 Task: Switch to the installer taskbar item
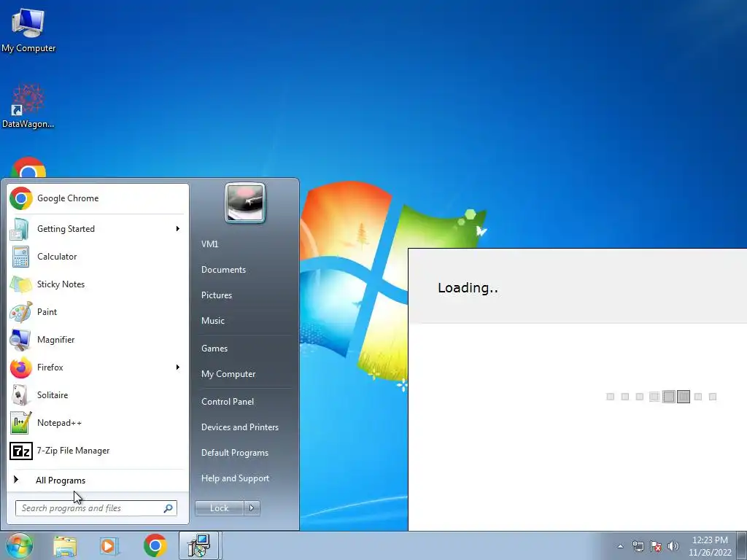pos(198,545)
